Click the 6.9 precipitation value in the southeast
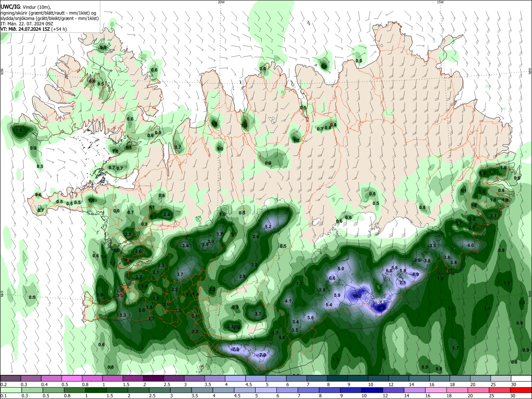 point(415,274)
